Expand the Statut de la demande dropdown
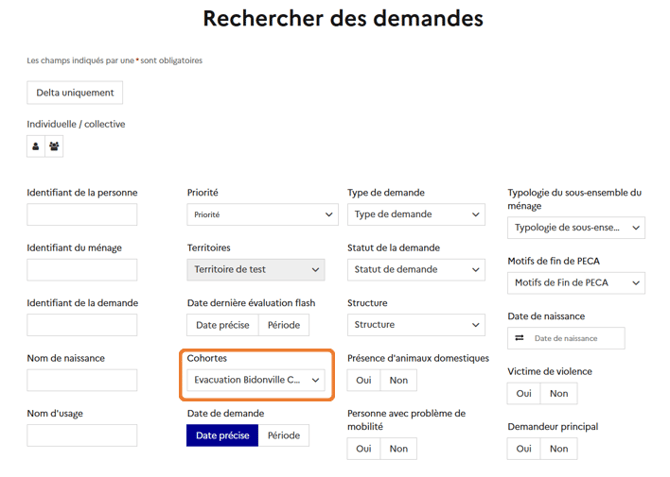 point(416,269)
